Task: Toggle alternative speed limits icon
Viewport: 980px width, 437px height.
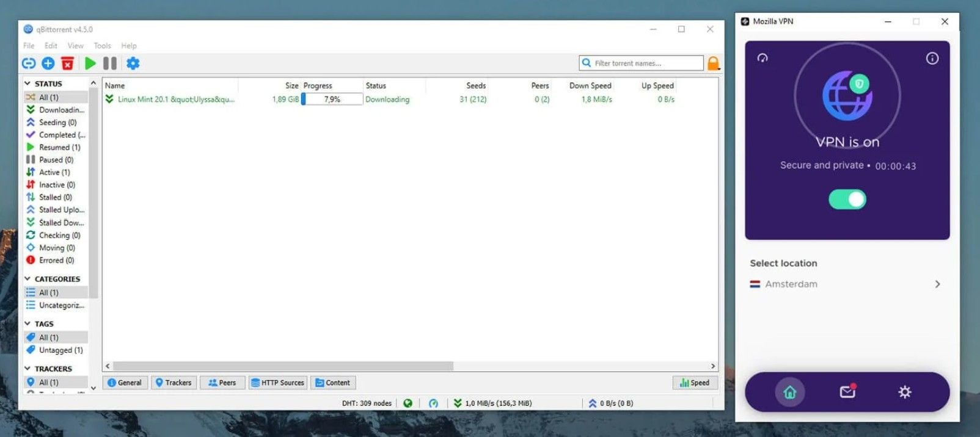Action: 433,403
